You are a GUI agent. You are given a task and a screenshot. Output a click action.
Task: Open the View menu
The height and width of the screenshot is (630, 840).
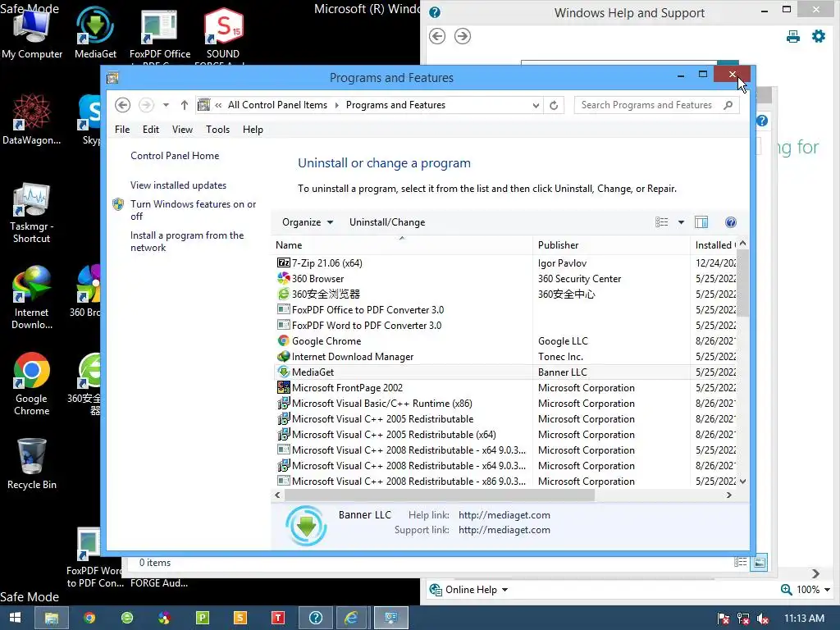pyautogui.click(x=182, y=130)
